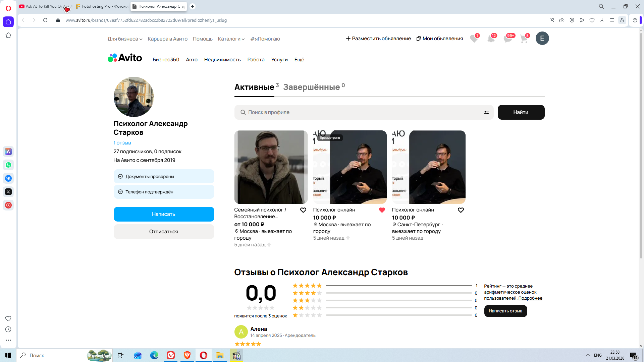
Task: Open the shopping cart icon
Action: point(524,39)
